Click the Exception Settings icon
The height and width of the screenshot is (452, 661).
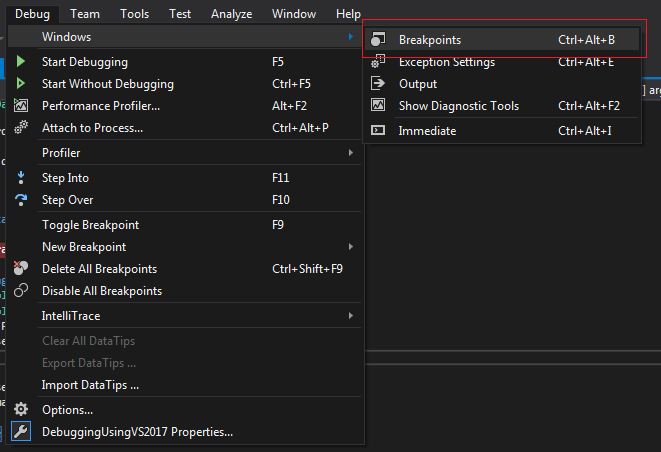(x=378, y=62)
